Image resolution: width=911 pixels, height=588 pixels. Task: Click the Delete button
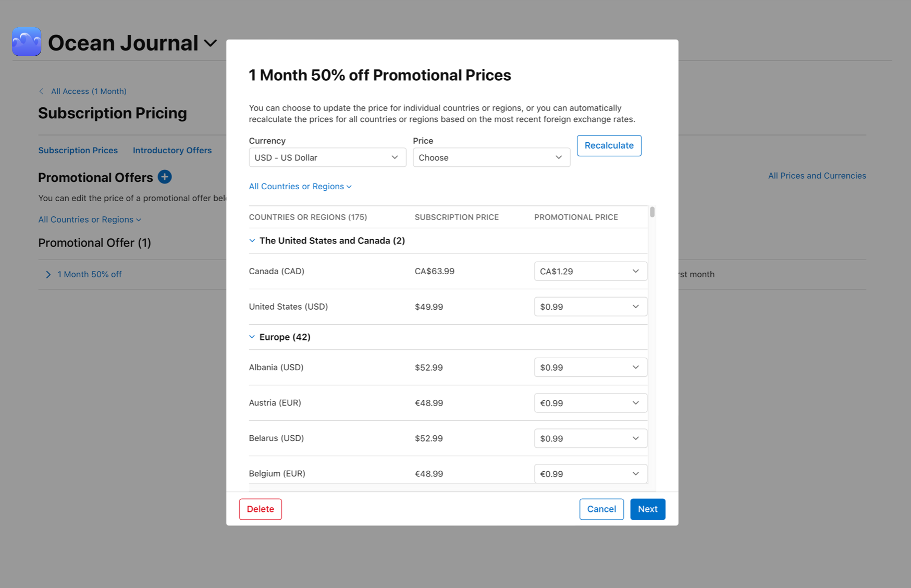260,509
